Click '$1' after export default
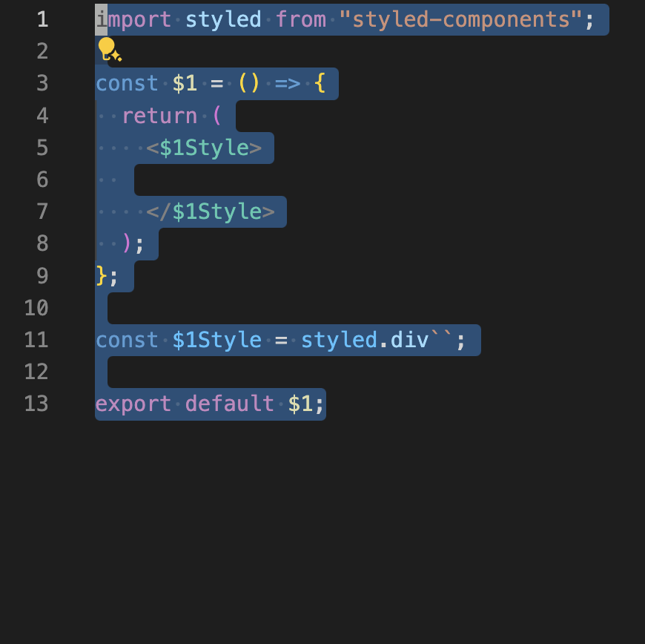Viewport: 645px width, 644px height. click(300, 404)
